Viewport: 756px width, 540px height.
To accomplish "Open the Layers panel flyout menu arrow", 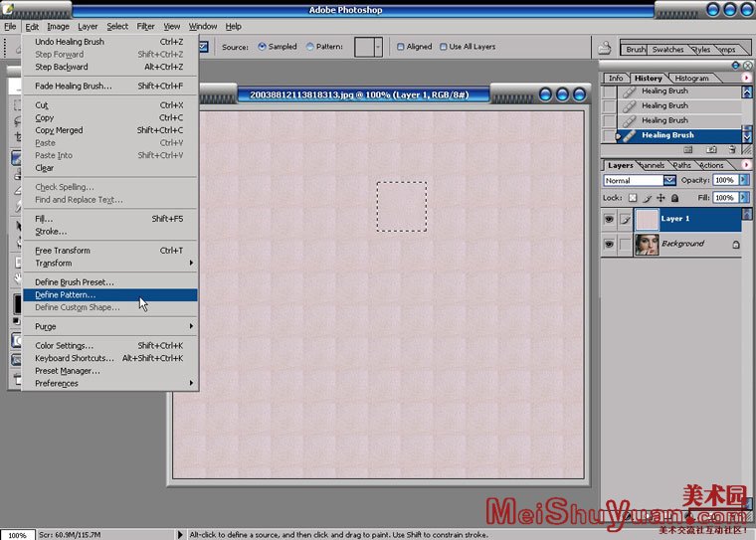I will click(x=746, y=165).
